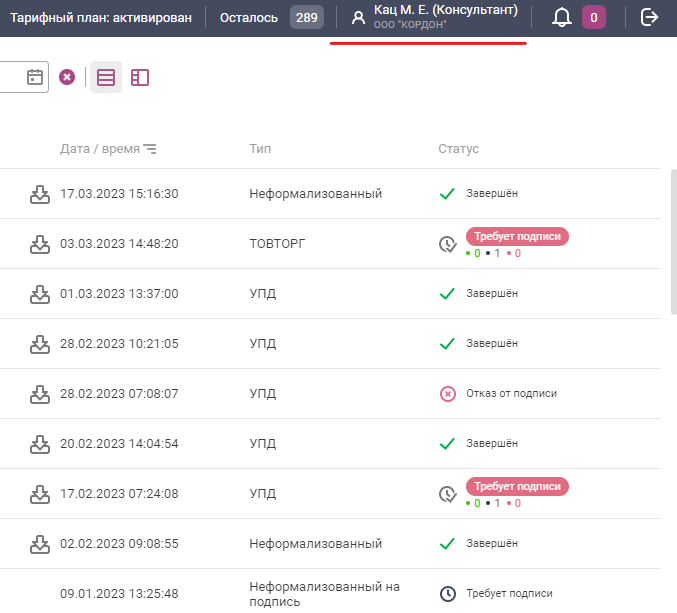Click the download icon for 03.03.2023 ТОВТОРГ

click(x=40, y=244)
